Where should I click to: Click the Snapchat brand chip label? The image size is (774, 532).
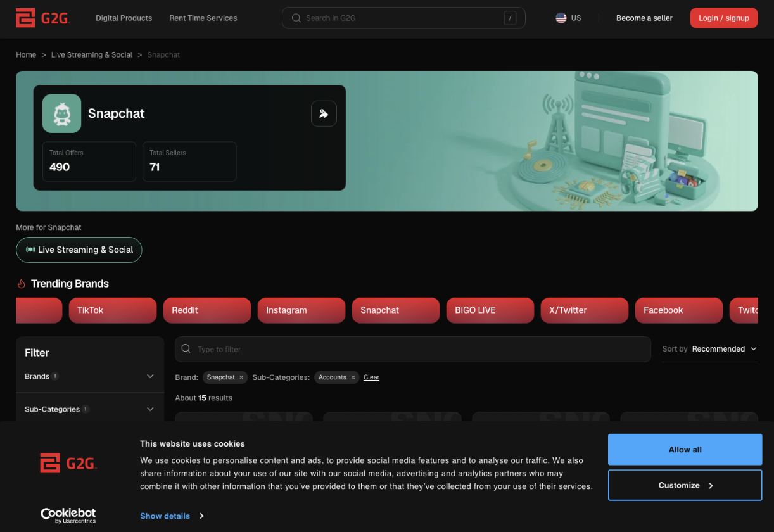220,377
